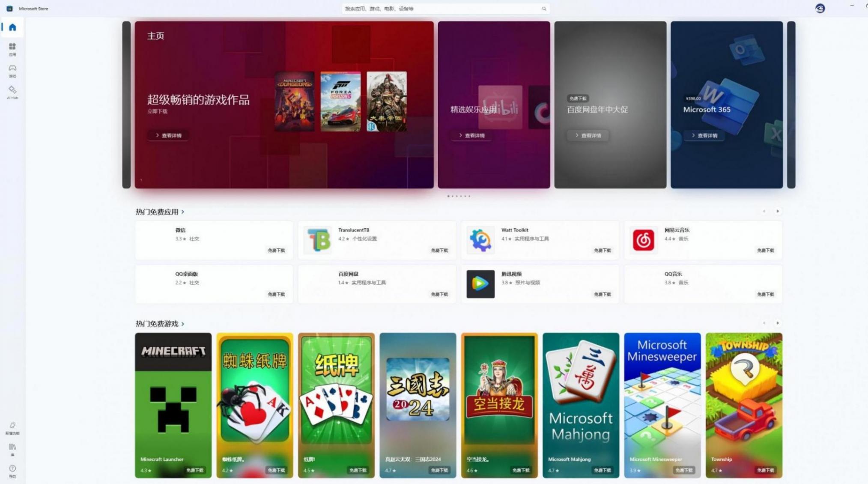Open the 库 (Library) sidebar item
The image size is (868, 484).
pos(12,450)
